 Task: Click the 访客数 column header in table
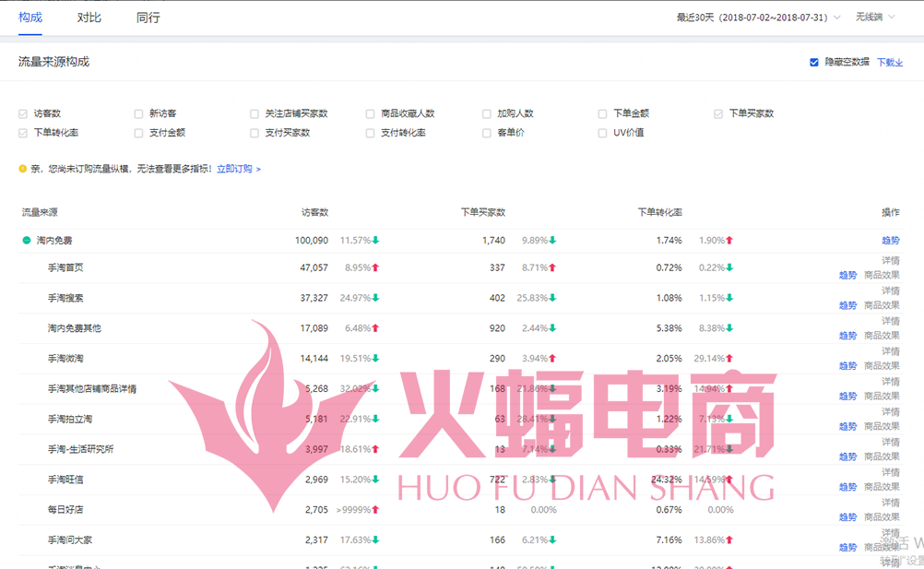(314, 212)
